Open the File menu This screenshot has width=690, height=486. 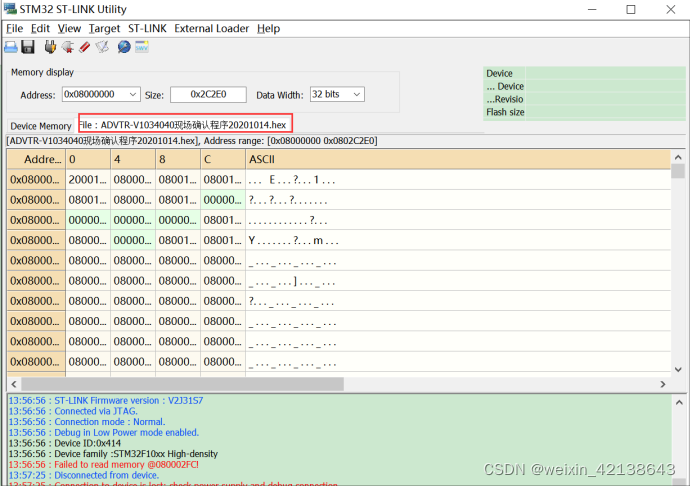[15, 29]
